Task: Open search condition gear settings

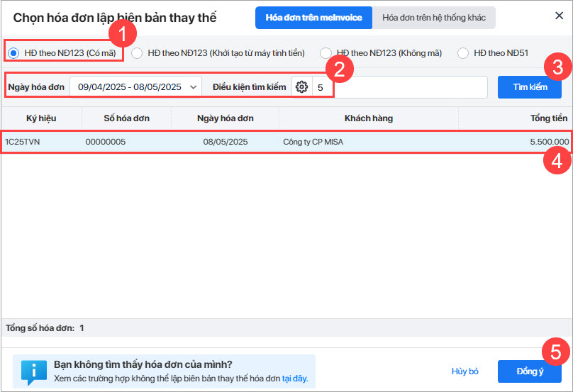Action: [x=301, y=87]
